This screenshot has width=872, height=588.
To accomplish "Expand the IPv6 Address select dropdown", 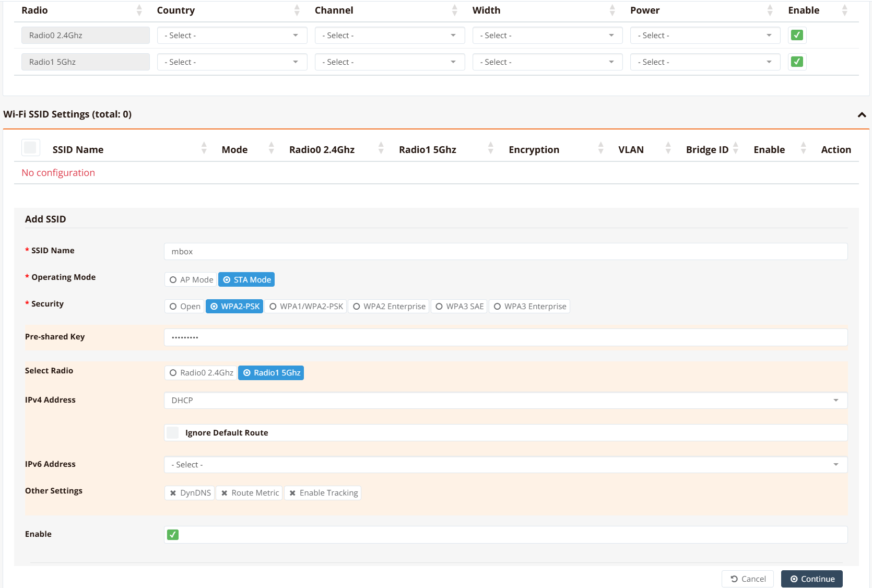I will 505,465.
